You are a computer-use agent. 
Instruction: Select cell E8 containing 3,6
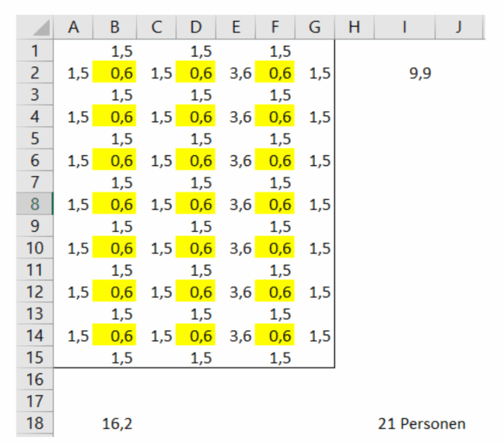(236, 205)
